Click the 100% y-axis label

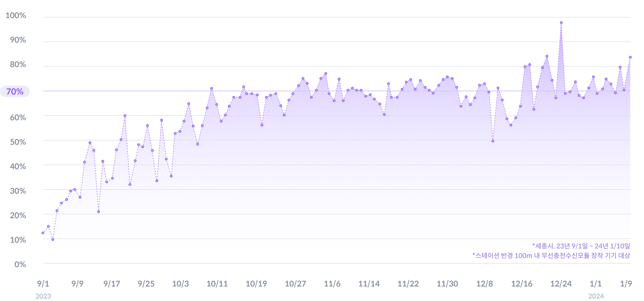[16, 16]
